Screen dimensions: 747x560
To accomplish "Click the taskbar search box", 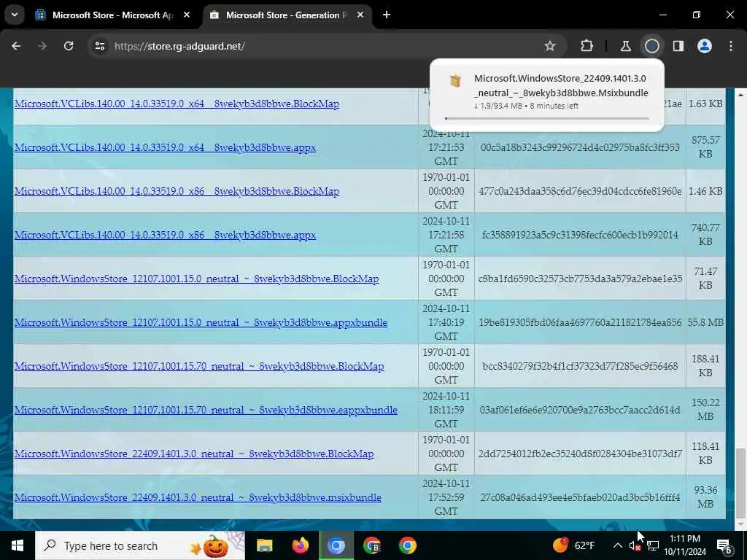I will pos(140,545).
